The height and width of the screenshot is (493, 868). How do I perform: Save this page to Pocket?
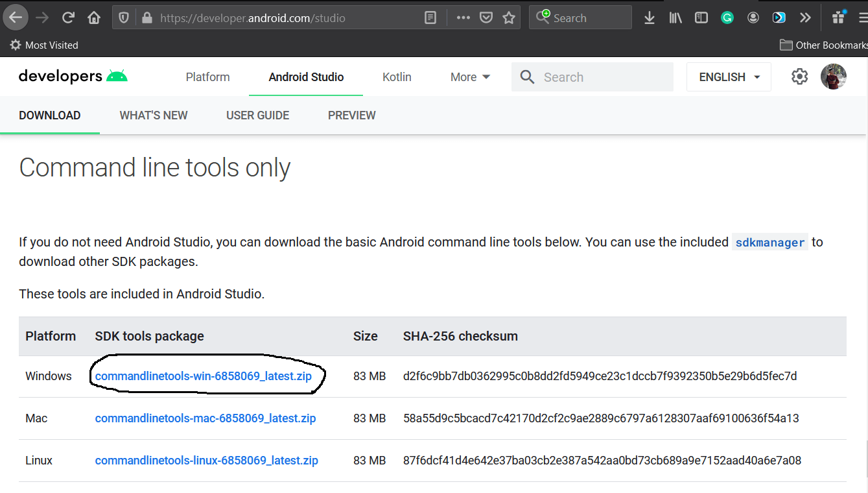486,18
